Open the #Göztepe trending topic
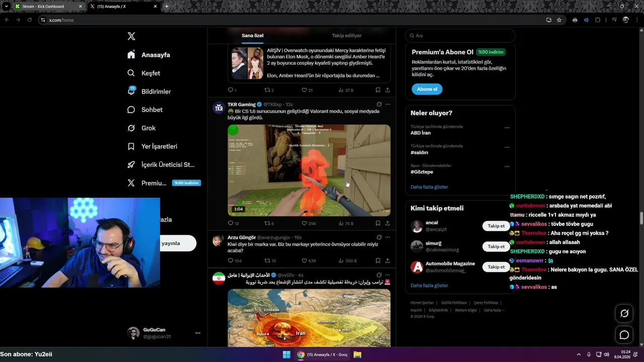This screenshot has height=362, width=644. point(422,172)
